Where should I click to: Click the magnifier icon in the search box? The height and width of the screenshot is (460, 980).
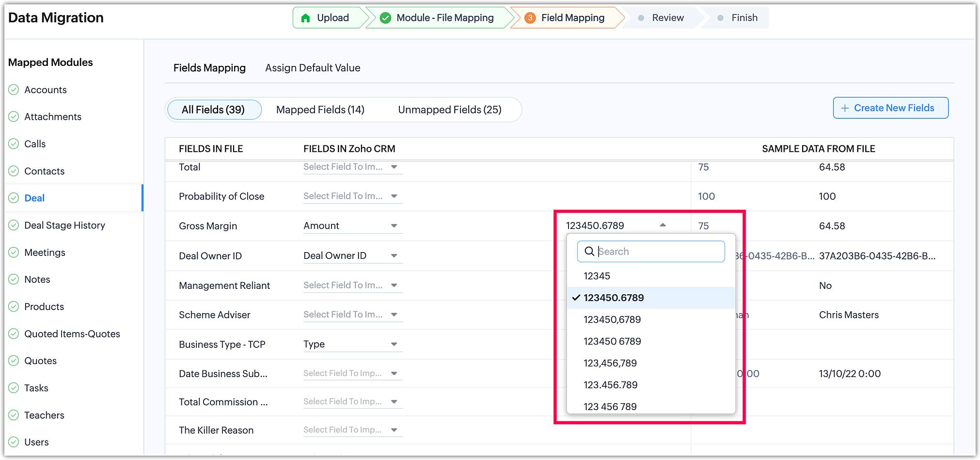(589, 251)
